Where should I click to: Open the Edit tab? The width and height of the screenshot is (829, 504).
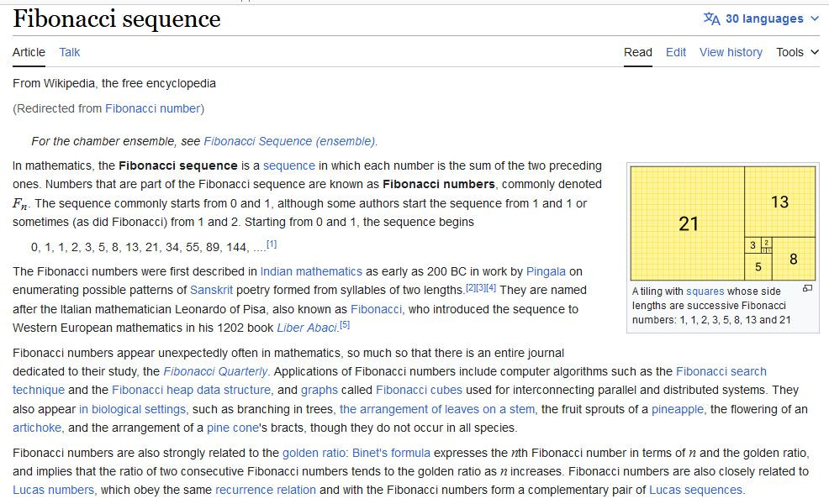coord(676,52)
